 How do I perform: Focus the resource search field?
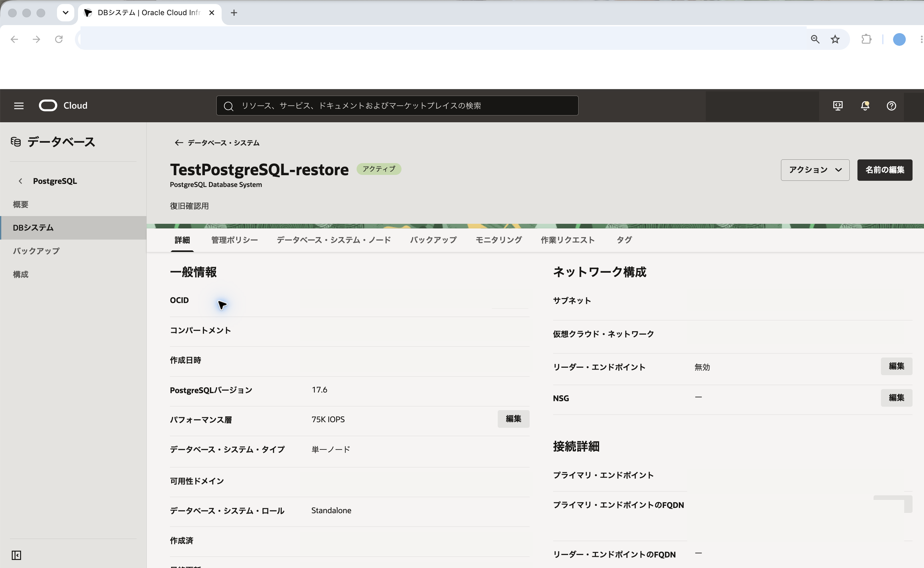tap(397, 106)
